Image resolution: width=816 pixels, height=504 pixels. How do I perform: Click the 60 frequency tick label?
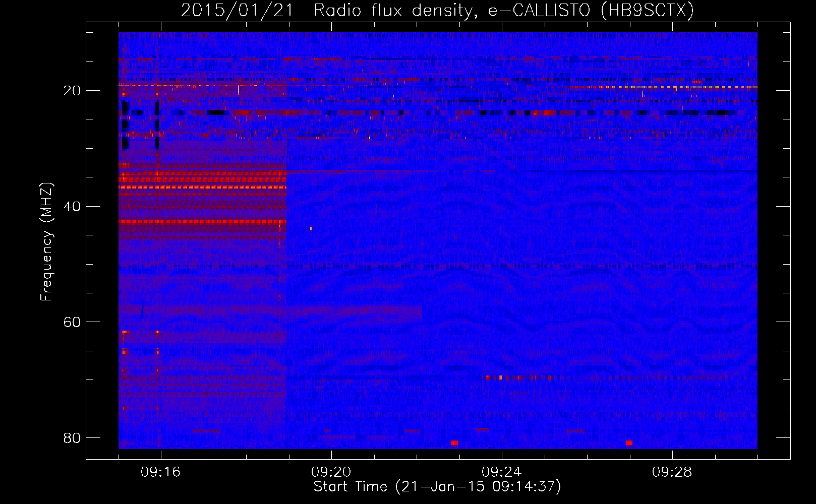coord(72,322)
